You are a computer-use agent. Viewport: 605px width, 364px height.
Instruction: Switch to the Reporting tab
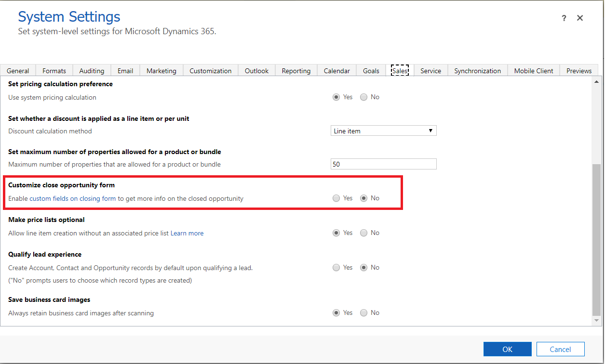click(x=296, y=71)
